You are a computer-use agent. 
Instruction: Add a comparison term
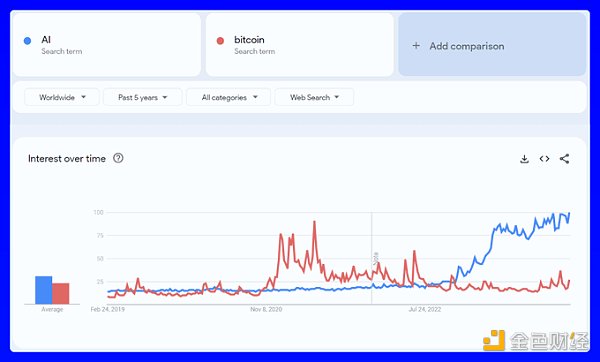pos(492,45)
